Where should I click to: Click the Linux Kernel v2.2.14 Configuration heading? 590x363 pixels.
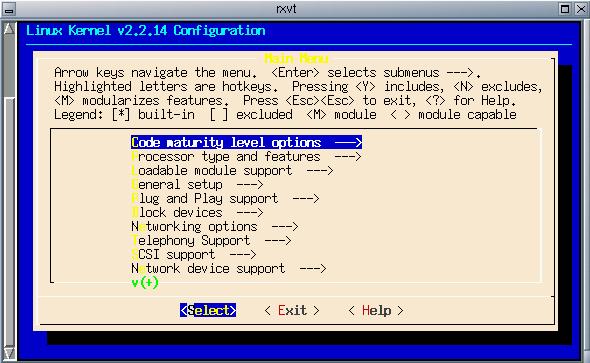pos(146,30)
